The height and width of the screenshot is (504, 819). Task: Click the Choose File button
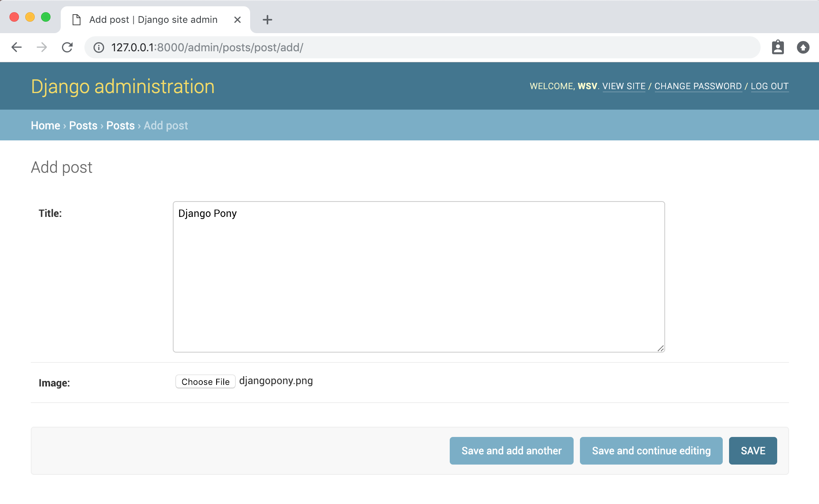pos(205,383)
